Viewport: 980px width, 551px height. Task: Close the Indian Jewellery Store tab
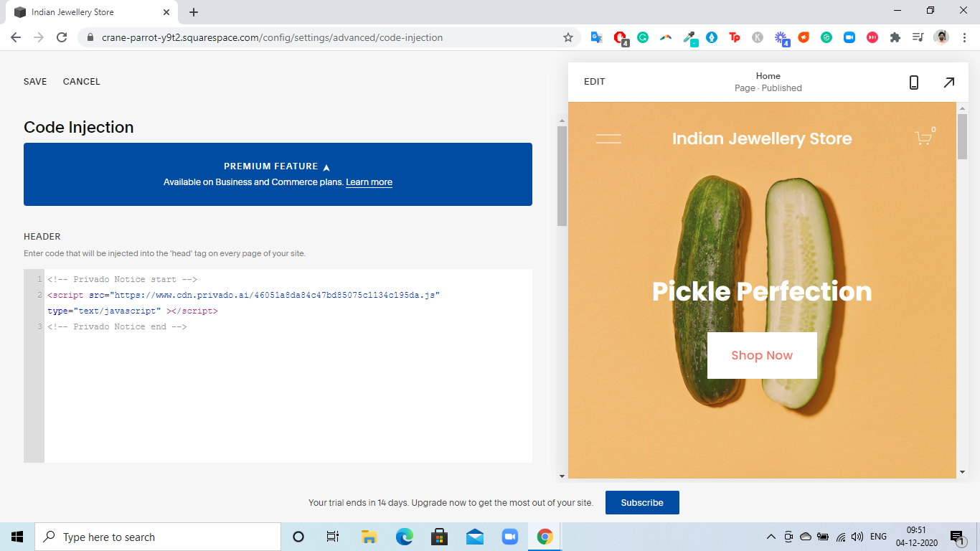tap(166, 12)
